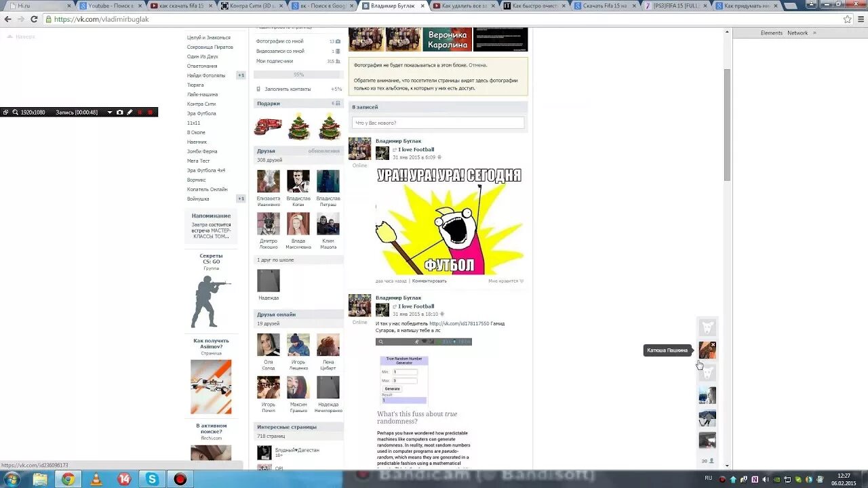Open the vk.com/id178117550 winner link

[459, 323]
